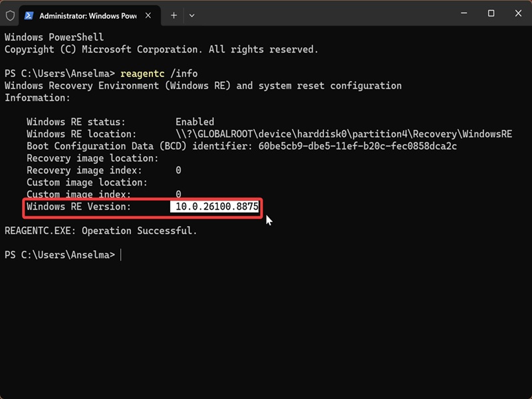
Task: Click the admin shield icon in the title bar
Action: [x=10, y=15]
